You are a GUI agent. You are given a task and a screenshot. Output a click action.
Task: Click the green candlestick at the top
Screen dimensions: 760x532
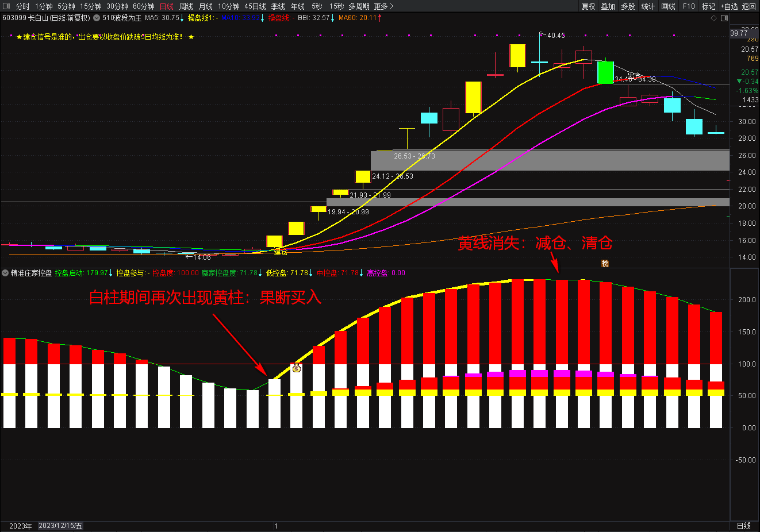(605, 72)
